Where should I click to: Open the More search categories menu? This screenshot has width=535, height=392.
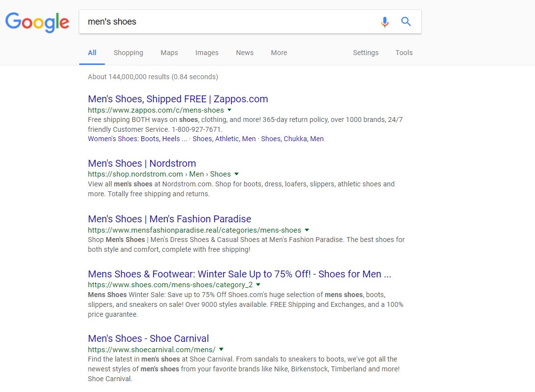tap(279, 53)
